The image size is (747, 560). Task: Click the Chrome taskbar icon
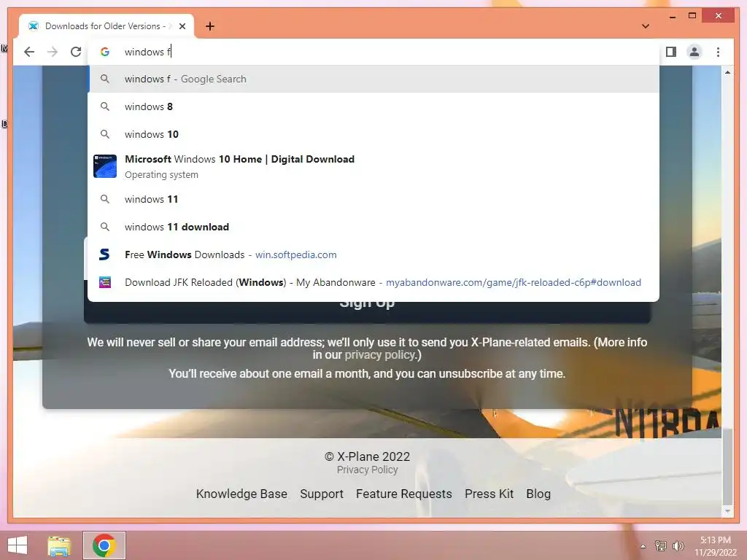tap(104, 545)
